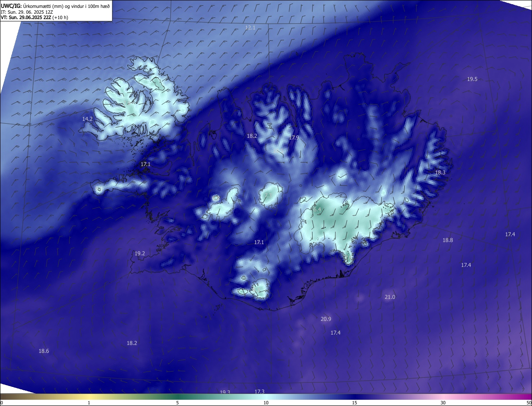Click the 12.1 value label

250,27
